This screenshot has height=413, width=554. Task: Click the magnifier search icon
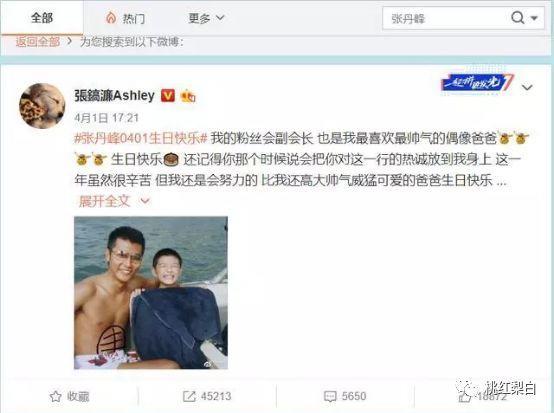click(518, 17)
